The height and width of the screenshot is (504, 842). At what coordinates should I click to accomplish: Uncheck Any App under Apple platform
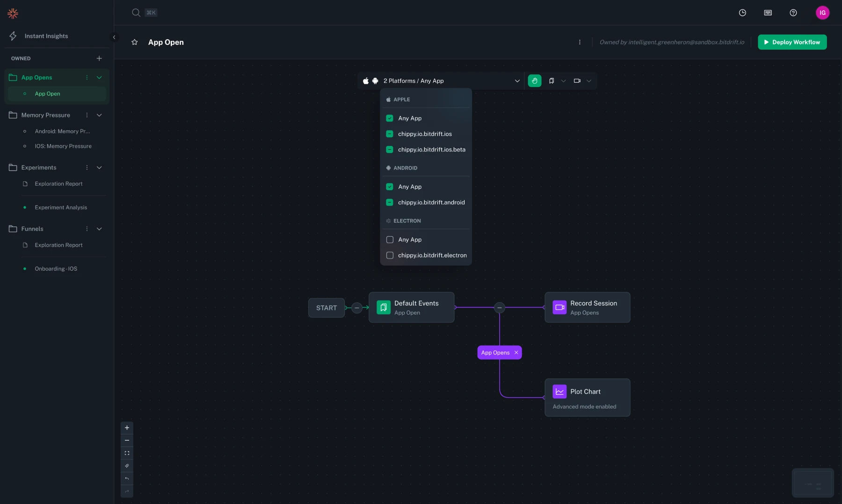390,118
